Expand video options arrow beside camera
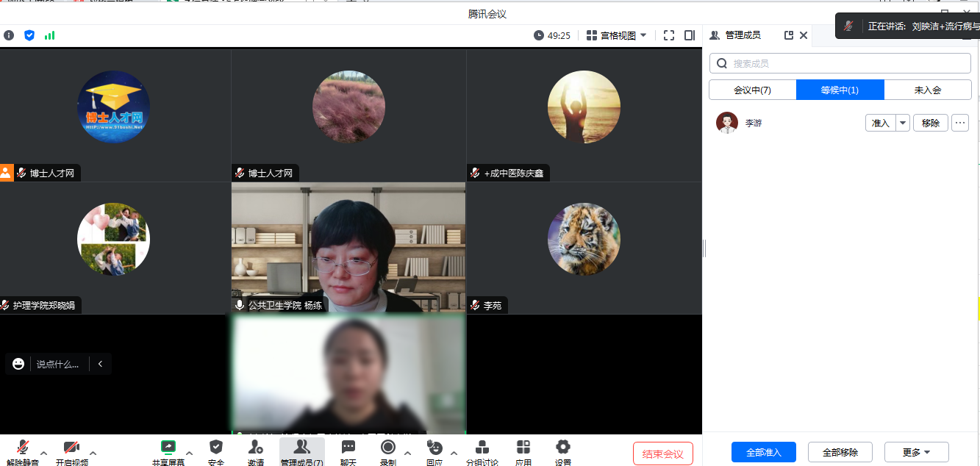 [x=93, y=453]
